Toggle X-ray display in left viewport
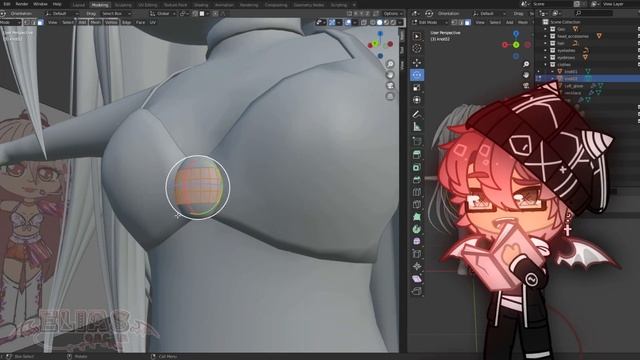Viewport: 640px width, 360px height. coord(364,22)
